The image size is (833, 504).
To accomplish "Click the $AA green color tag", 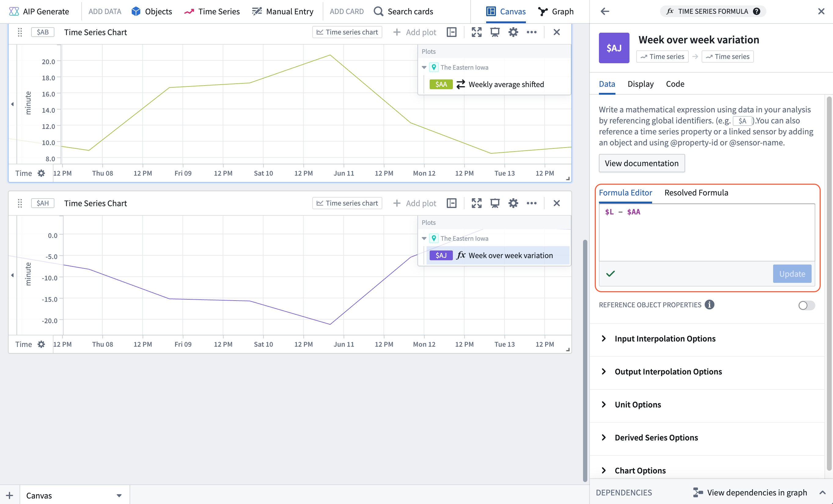I will pos(441,84).
